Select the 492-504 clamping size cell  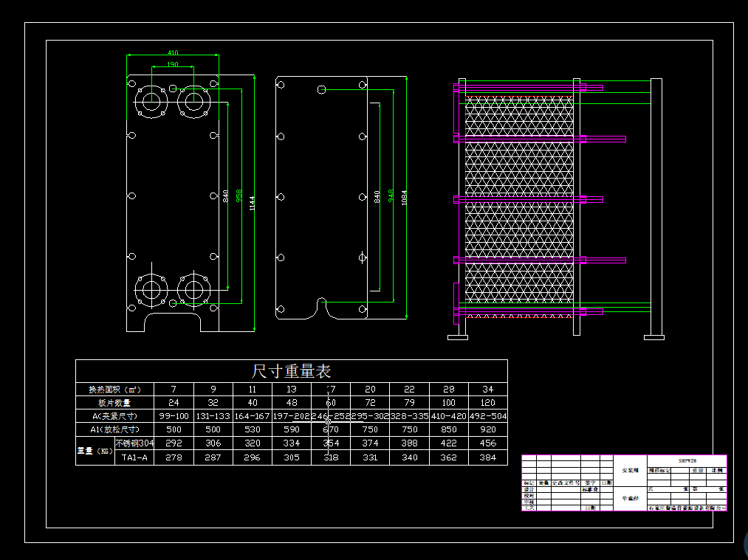(x=488, y=416)
